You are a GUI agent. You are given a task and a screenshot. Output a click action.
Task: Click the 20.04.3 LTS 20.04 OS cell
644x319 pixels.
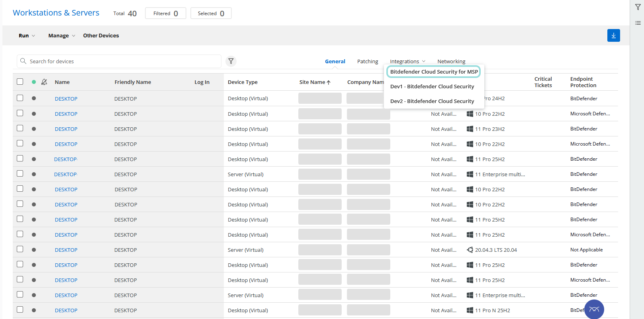point(496,250)
